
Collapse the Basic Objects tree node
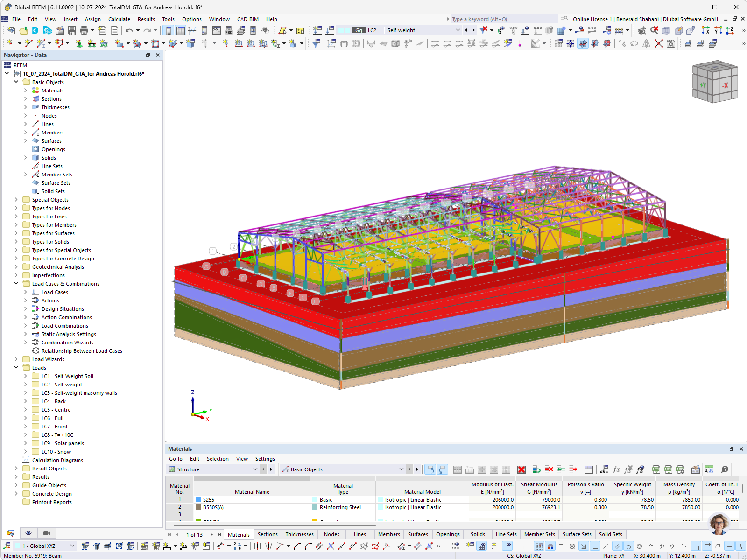16,82
